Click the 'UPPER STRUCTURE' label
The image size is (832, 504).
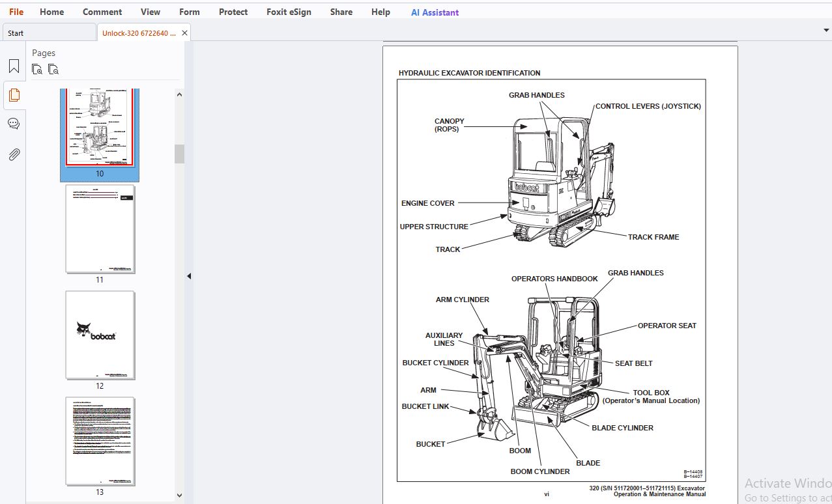pyautogui.click(x=434, y=227)
